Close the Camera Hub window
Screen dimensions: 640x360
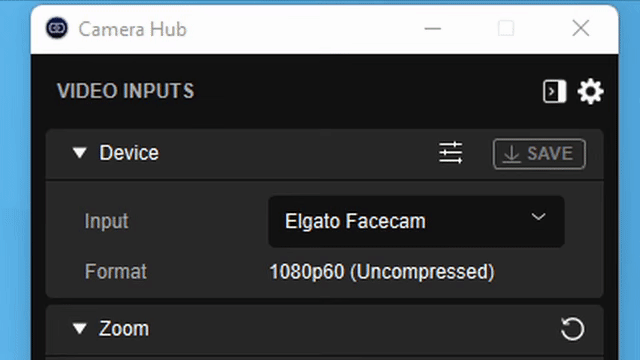click(x=580, y=29)
